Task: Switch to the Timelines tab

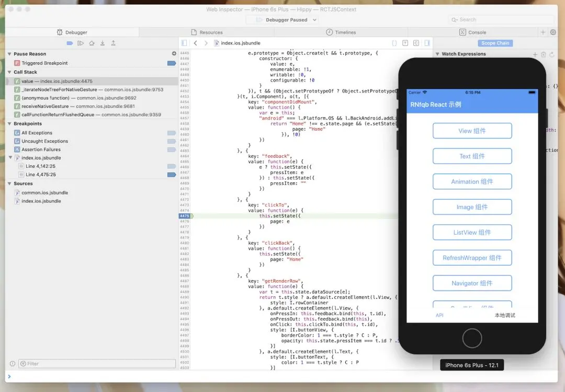Action: pyautogui.click(x=341, y=32)
